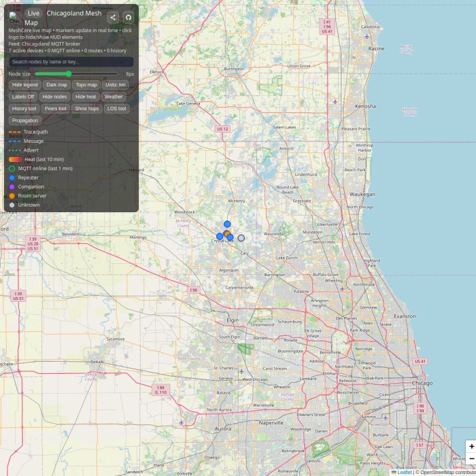Click the Chicagoland logo to hide HUD

click(14, 18)
